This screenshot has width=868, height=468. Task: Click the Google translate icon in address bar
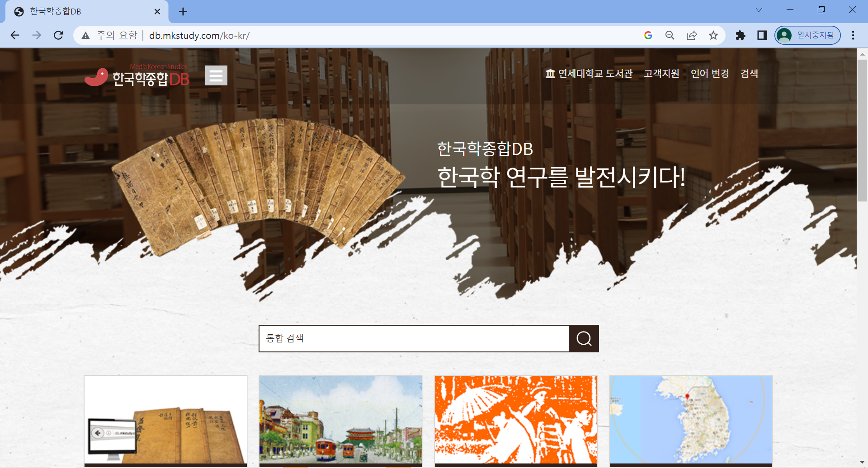[648, 35]
